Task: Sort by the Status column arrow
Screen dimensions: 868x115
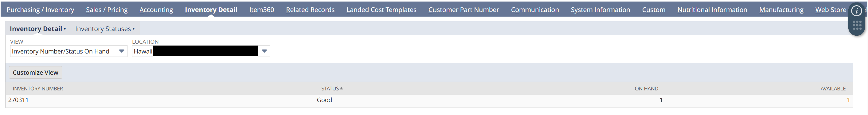Action: coord(341,88)
